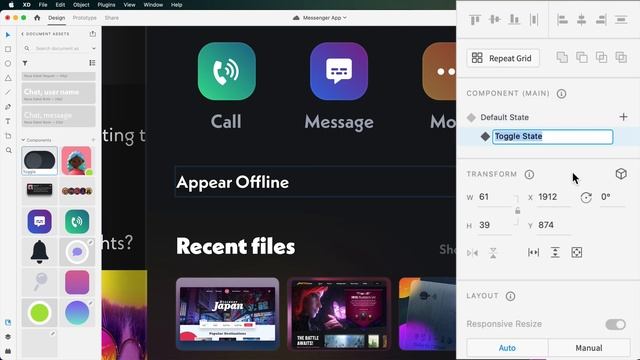Select the Pen tool
Image resolution: width=640 pixels, height=360 pixels.
tap(8, 107)
